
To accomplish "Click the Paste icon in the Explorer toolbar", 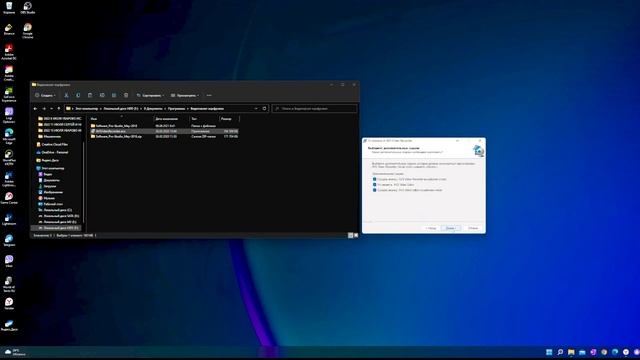I will click(90, 95).
